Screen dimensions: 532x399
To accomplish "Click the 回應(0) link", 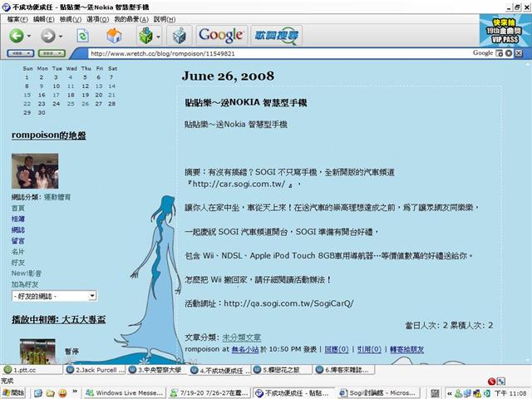I will coord(337,349).
